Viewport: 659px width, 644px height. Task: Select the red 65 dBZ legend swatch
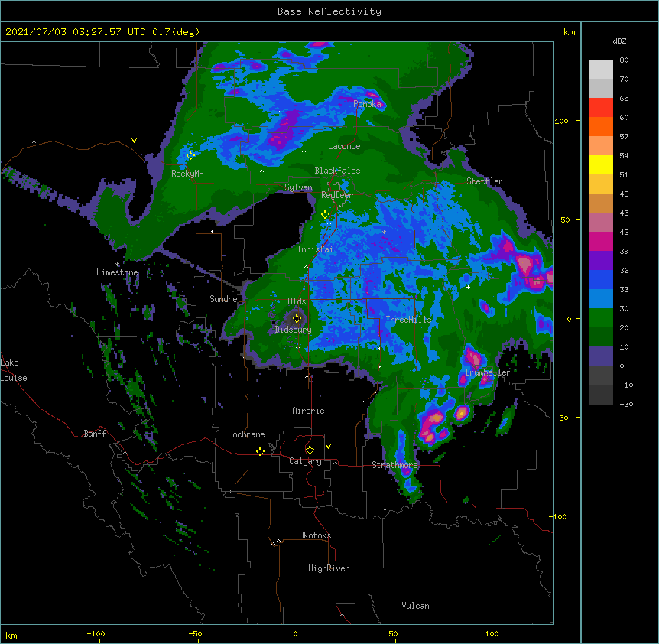tap(601, 107)
